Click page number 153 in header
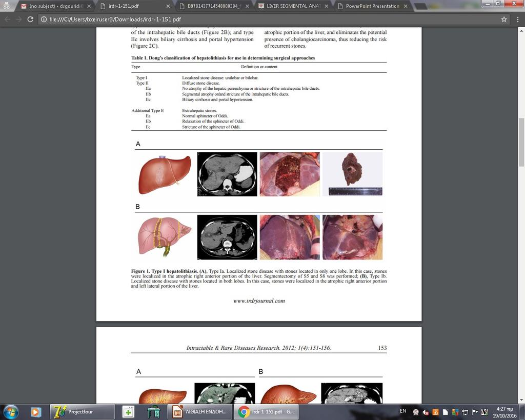 (x=382, y=348)
